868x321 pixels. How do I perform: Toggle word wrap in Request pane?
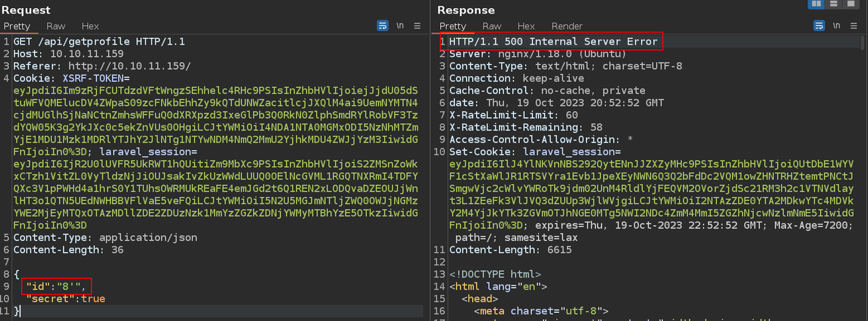tap(382, 26)
